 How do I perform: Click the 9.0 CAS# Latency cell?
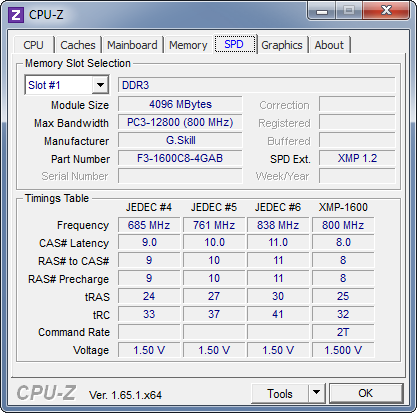point(149,242)
